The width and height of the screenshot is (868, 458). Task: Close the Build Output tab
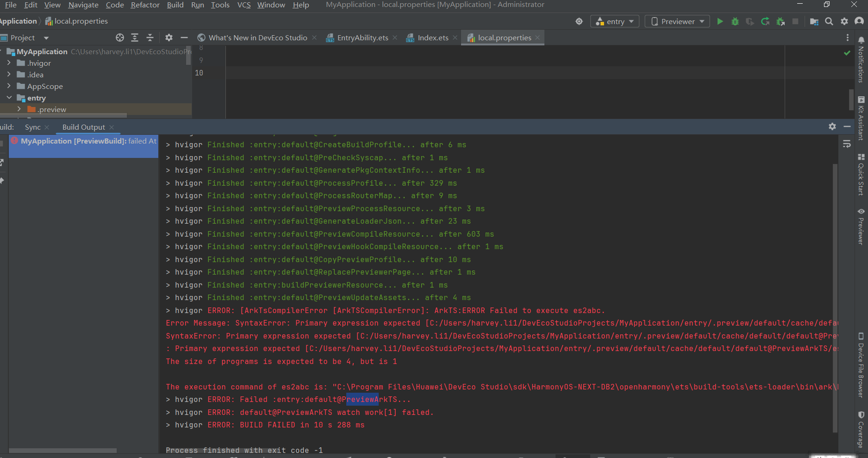click(112, 127)
